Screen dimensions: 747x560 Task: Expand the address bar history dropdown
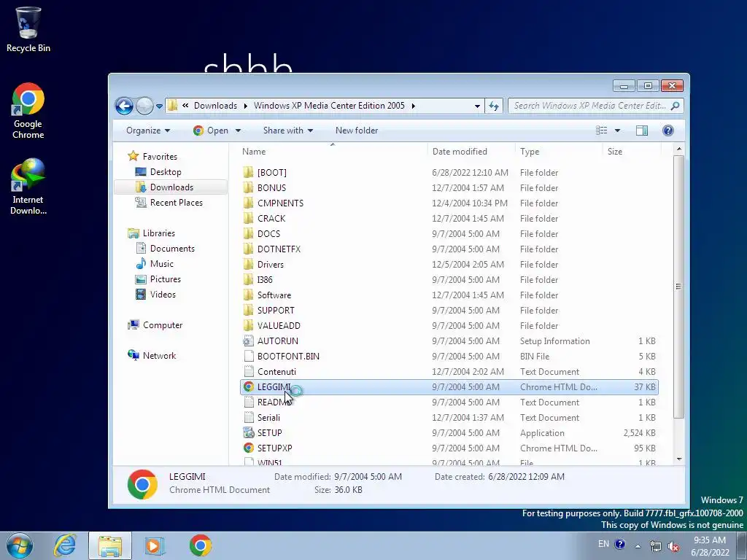(477, 106)
